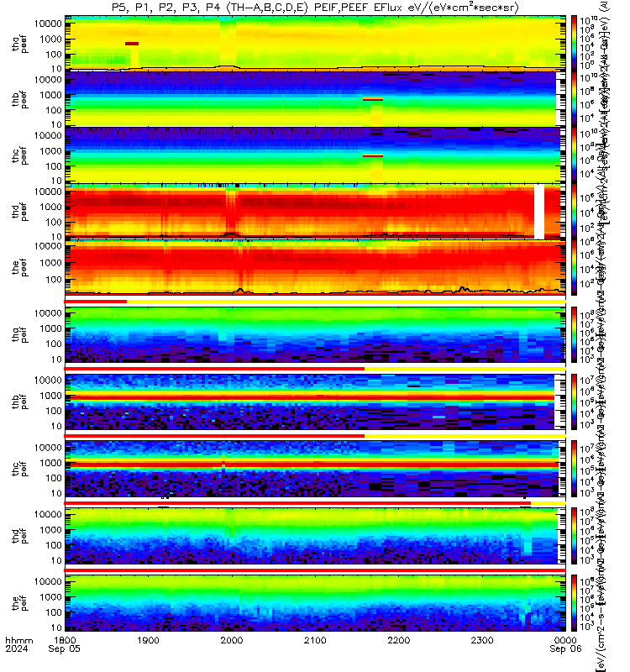Viewport: 630px width, 672px height.
Task: Click the 'the peef' panel label
Action: [19, 267]
